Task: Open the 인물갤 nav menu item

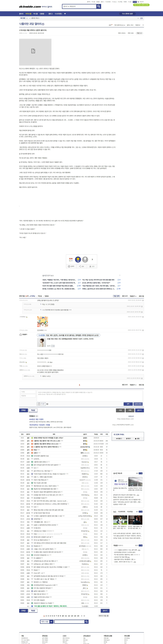Action: [x=42, y=14]
